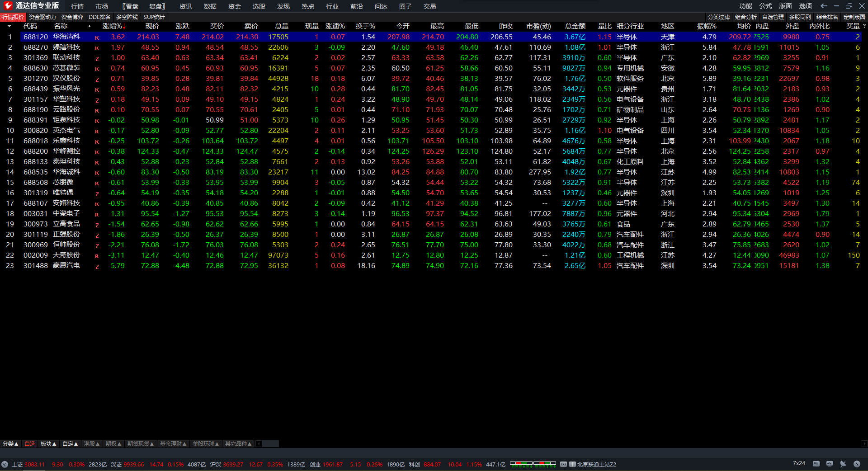Click the Z marker on 豪恩汽电 row
The height and width of the screenshot is (471, 868).
coord(97,266)
